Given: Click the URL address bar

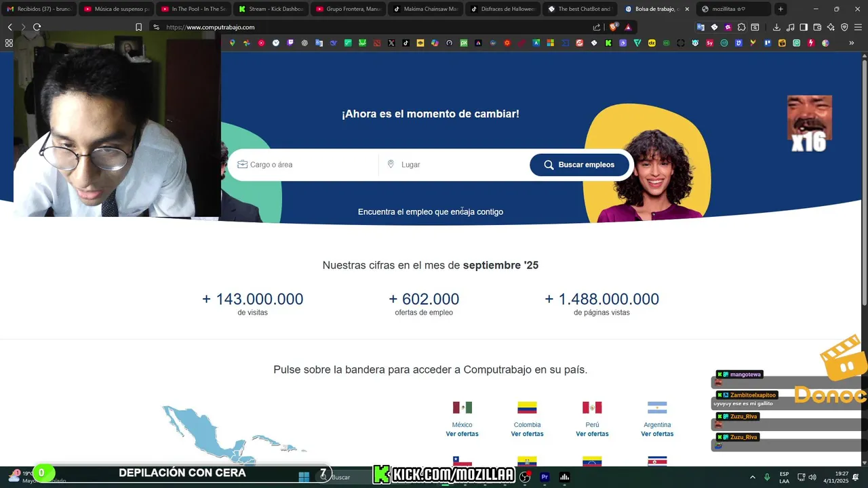Looking at the screenshot, I should (x=373, y=27).
